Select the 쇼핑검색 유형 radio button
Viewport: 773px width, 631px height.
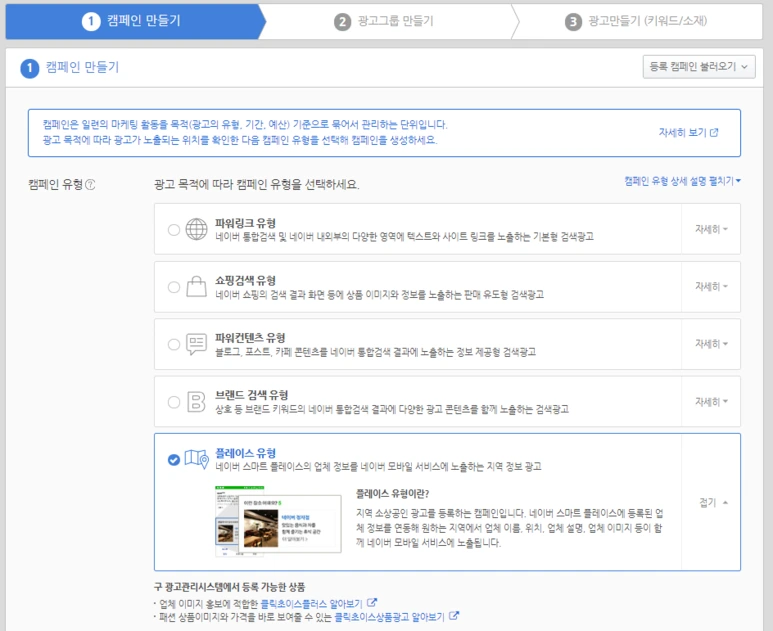(x=174, y=287)
